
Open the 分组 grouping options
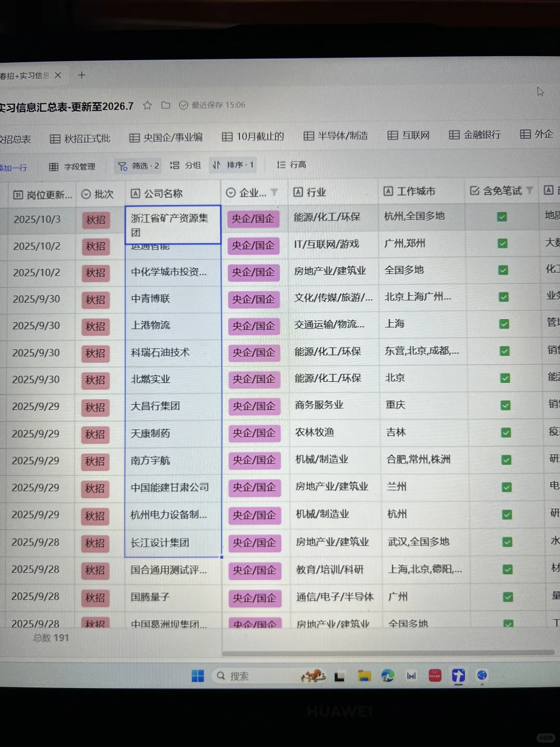[186, 165]
